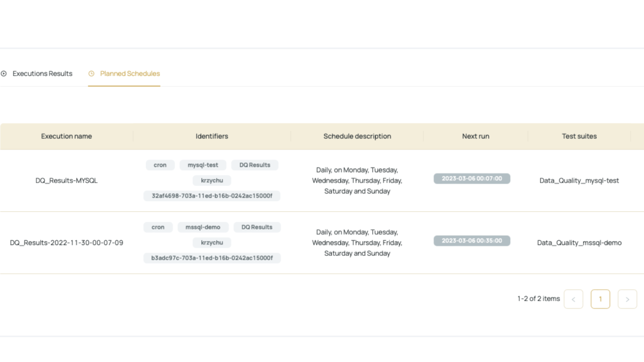The width and height of the screenshot is (644, 362).
Task: Click the DQ Results tag in mysql-test row
Action: click(255, 165)
